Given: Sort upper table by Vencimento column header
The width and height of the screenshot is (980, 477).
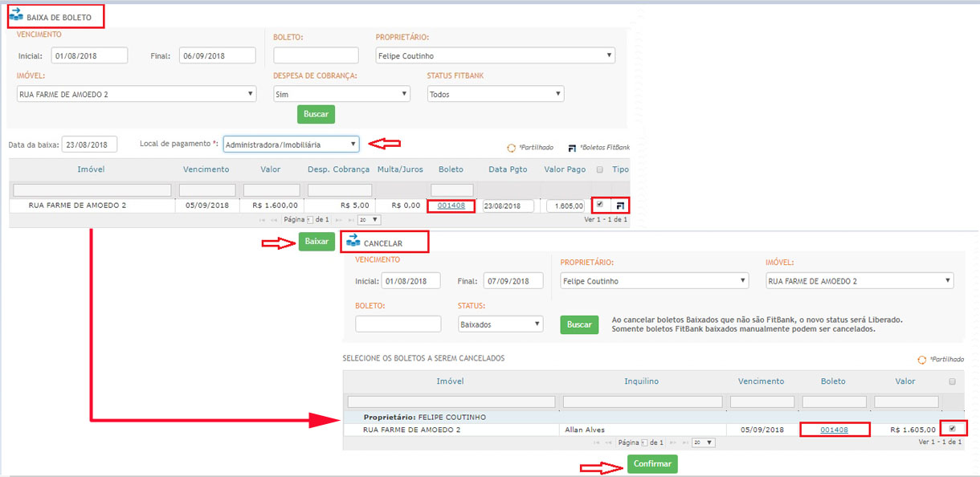Looking at the screenshot, I should [x=206, y=169].
